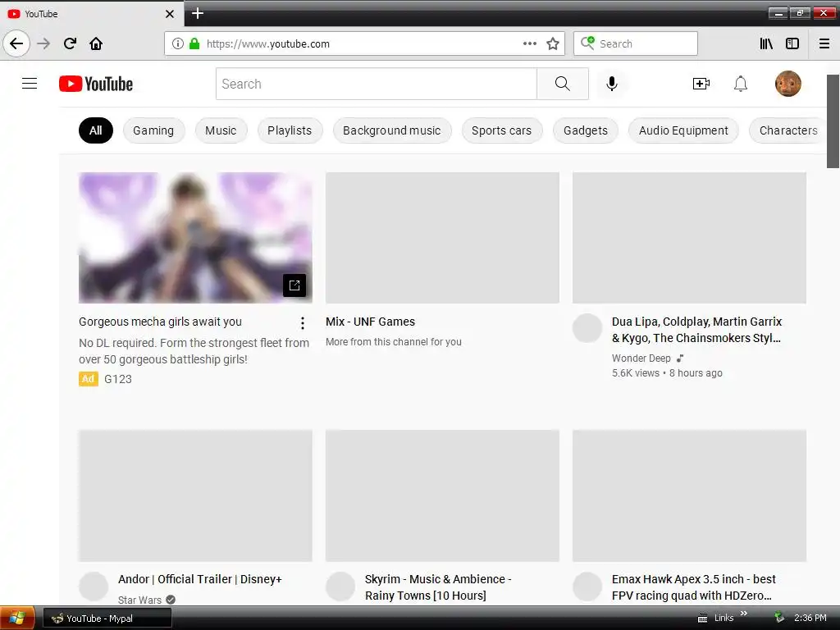Open YouTube notifications bell
This screenshot has height=630, width=840.
pos(741,84)
